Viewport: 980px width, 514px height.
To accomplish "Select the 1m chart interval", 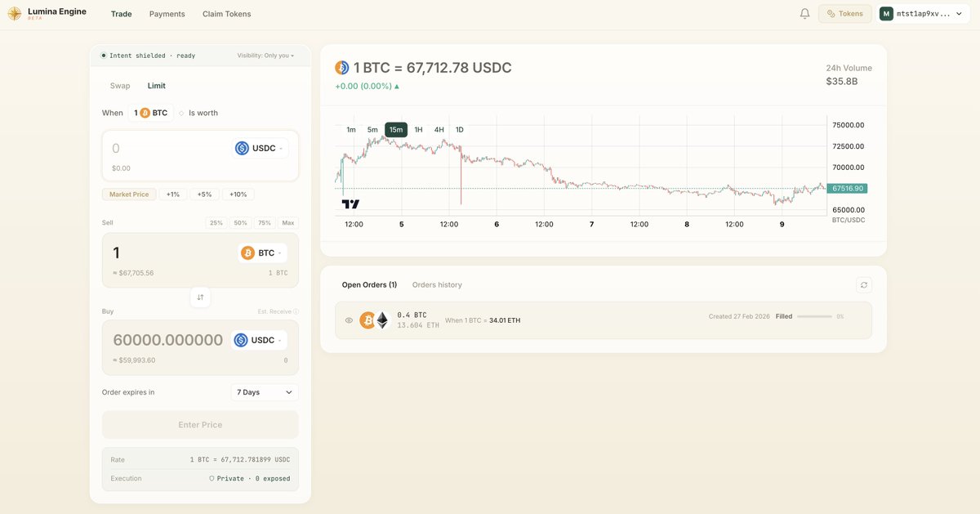I will coord(351,130).
